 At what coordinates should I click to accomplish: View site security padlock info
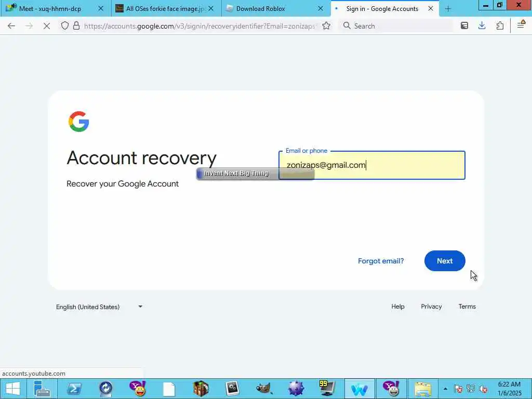[x=76, y=26]
